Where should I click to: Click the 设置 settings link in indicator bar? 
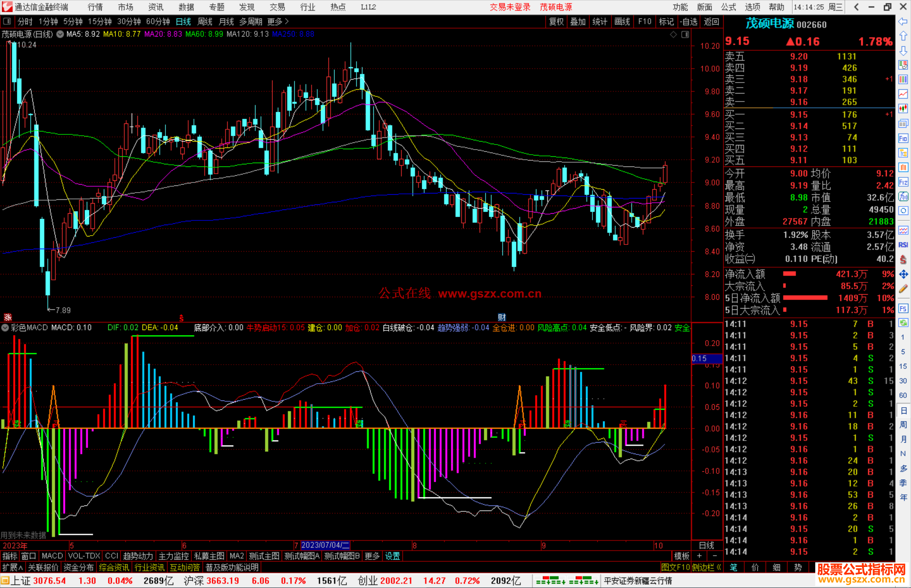point(392,556)
